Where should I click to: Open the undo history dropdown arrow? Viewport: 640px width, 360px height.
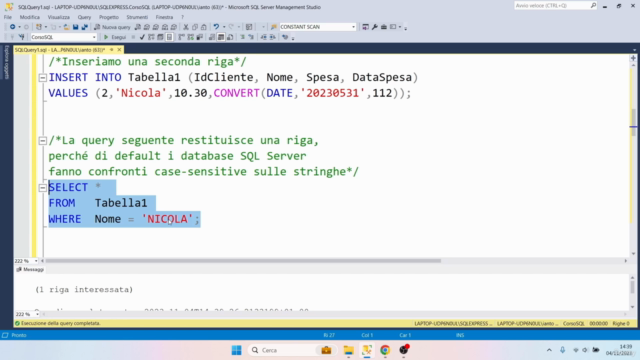pos(224,27)
